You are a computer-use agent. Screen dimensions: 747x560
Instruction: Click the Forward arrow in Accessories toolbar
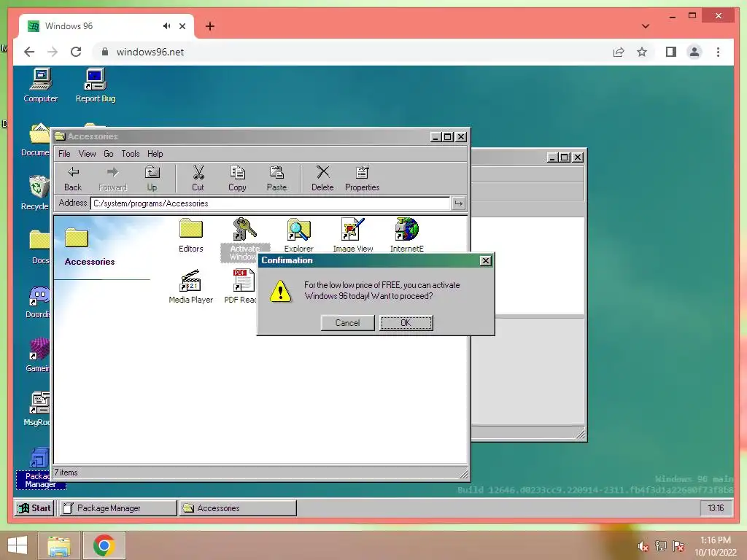[x=112, y=179]
